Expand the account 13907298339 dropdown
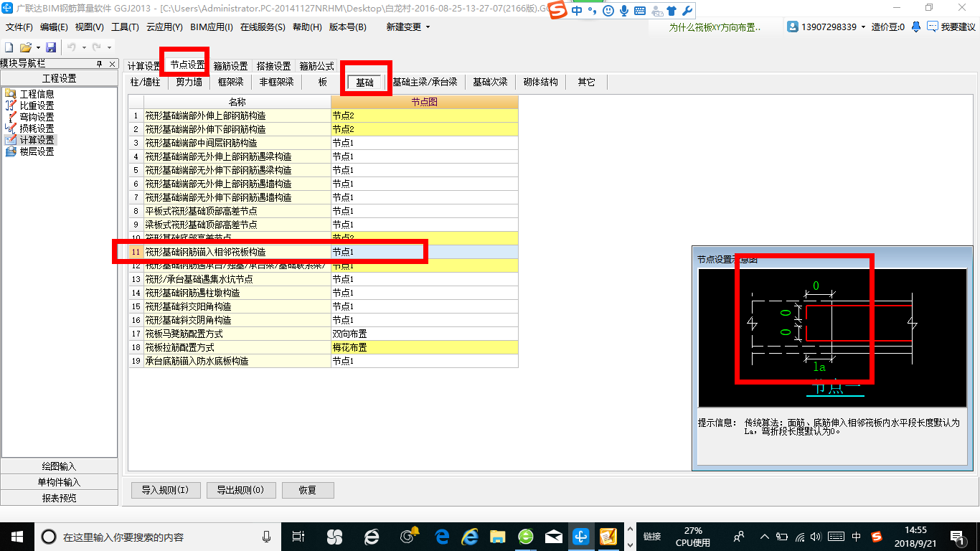This screenshot has width=980, height=551. tap(864, 27)
